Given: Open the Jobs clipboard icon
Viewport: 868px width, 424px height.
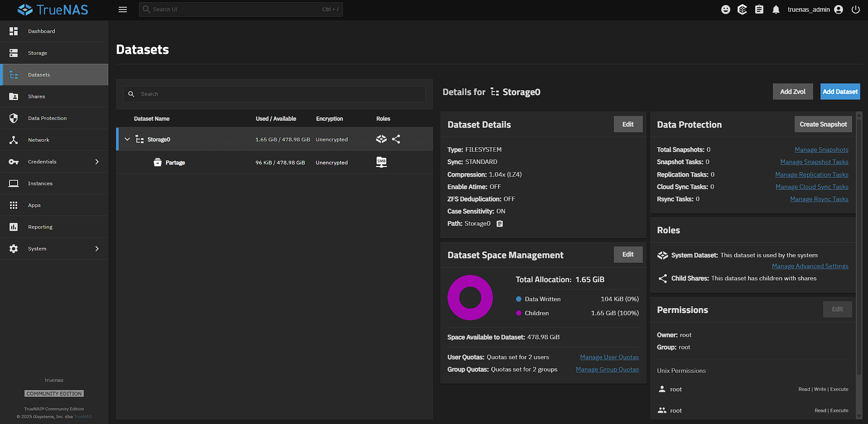Looking at the screenshot, I should (x=759, y=10).
